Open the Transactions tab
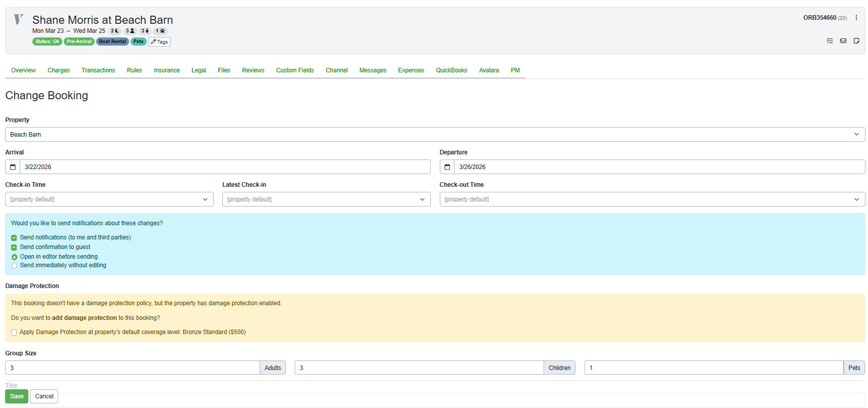Image resolution: width=868 pixels, height=408 pixels. pos(98,70)
